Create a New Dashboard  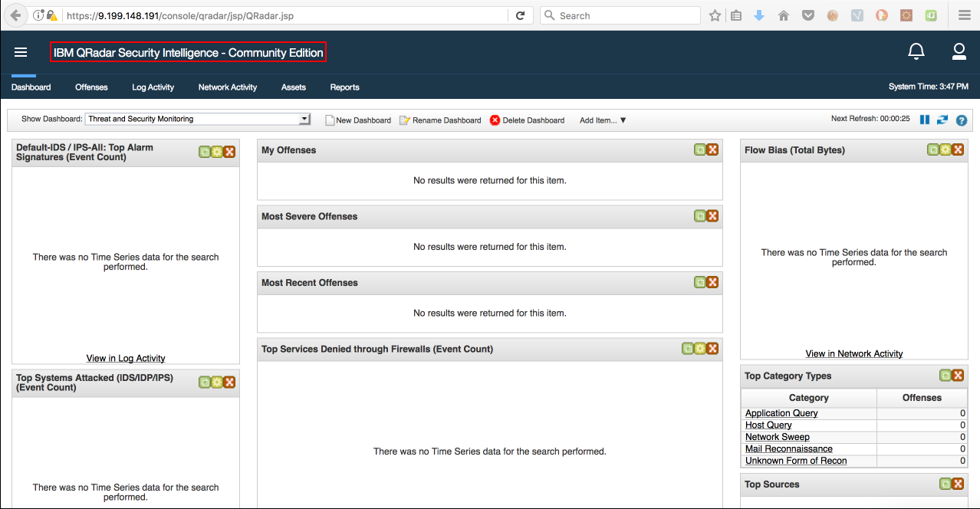coord(358,120)
